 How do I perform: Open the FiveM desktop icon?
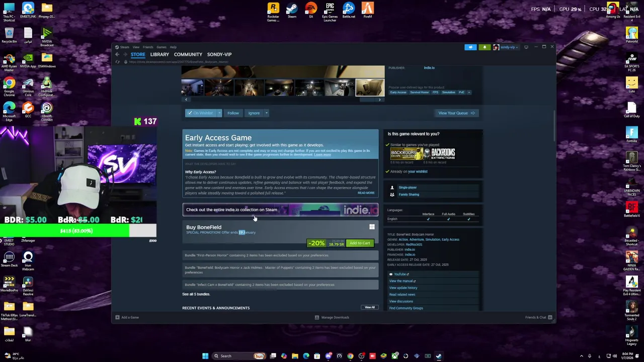pos(367,11)
